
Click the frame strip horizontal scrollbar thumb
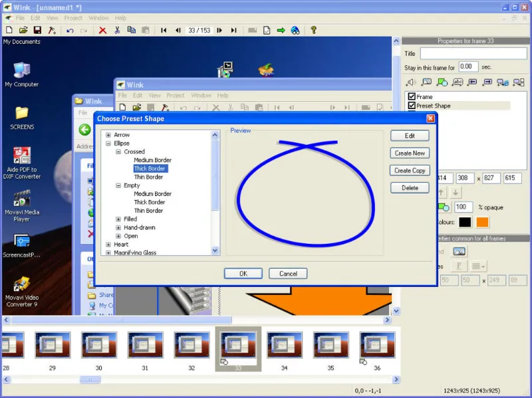[x=90, y=379]
